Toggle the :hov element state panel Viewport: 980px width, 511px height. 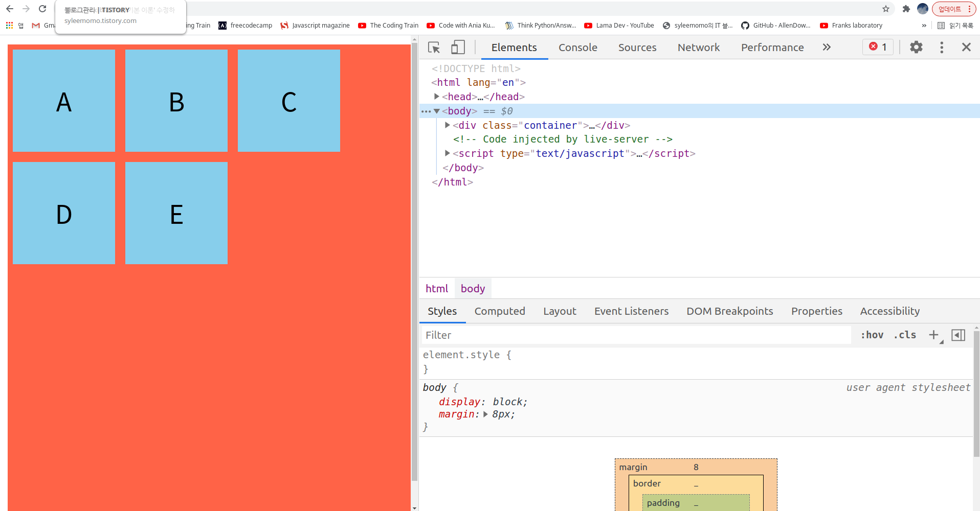point(872,335)
